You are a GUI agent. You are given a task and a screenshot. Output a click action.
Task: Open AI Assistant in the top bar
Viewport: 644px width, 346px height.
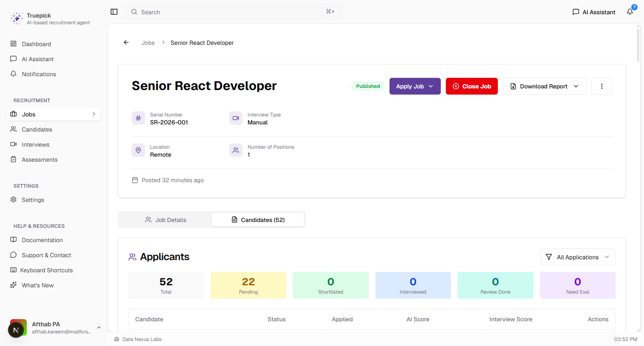click(594, 12)
